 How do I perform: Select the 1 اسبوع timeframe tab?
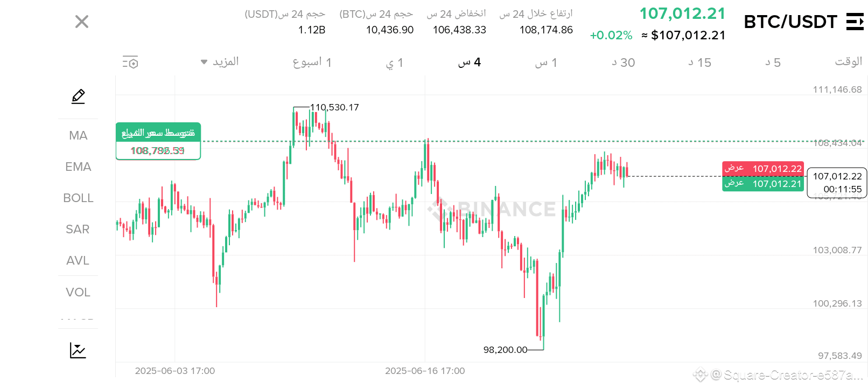[x=312, y=63]
